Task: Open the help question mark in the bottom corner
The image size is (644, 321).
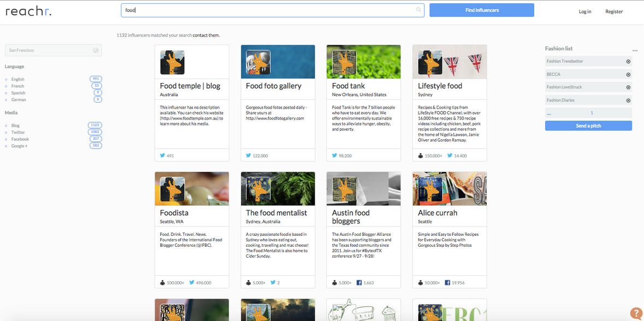Action: click(x=637, y=314)
